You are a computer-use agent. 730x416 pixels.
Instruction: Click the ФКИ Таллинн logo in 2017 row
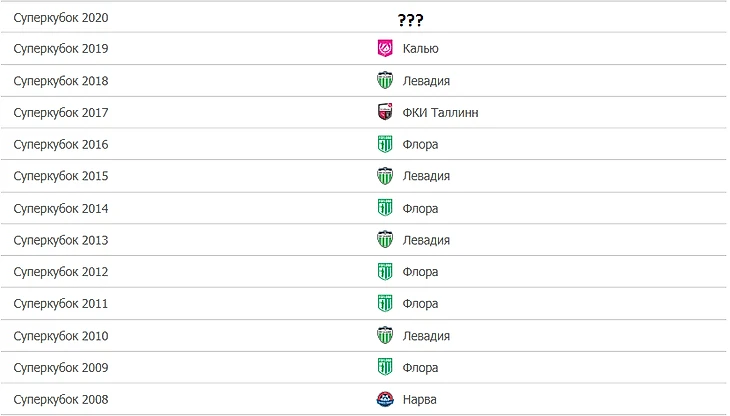tap(385, 112)
